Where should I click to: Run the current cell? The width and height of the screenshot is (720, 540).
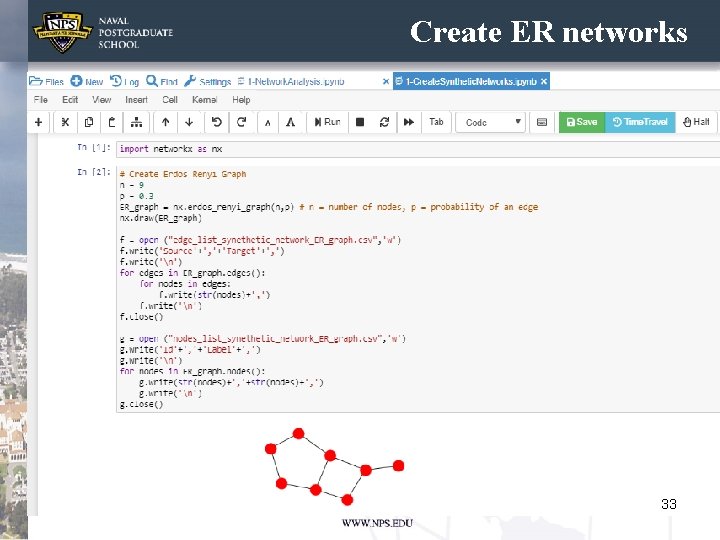[327, 122]
